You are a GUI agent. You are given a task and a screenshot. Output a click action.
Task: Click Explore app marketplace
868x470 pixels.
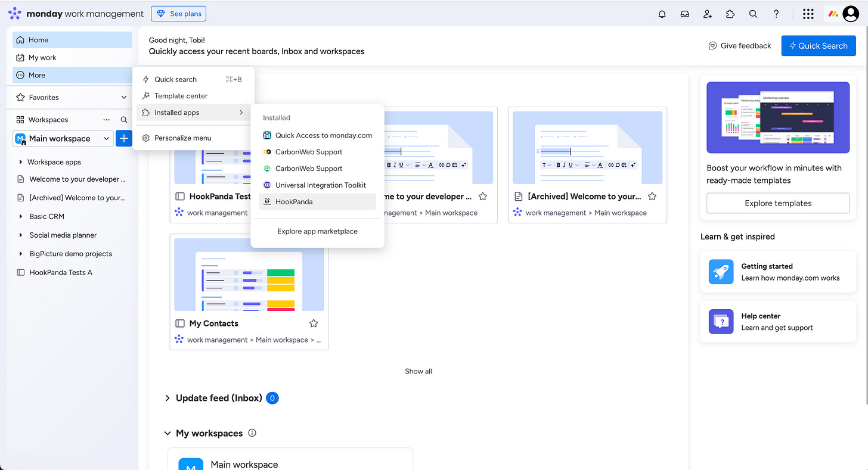(317, 231)
